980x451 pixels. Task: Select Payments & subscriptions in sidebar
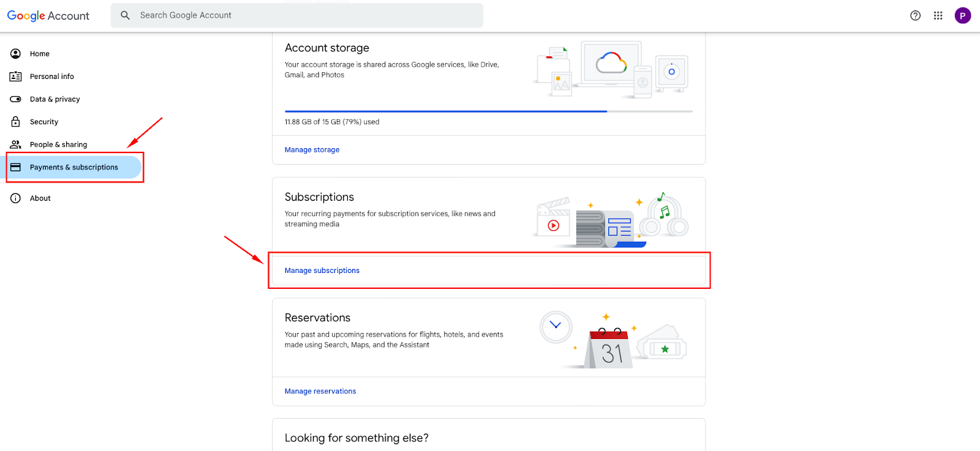click(74, 167)
